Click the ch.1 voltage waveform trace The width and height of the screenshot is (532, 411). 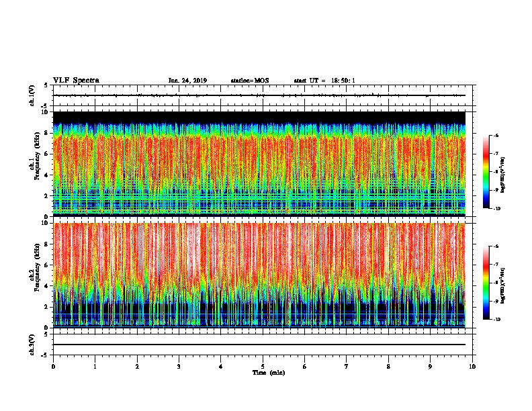259,95
